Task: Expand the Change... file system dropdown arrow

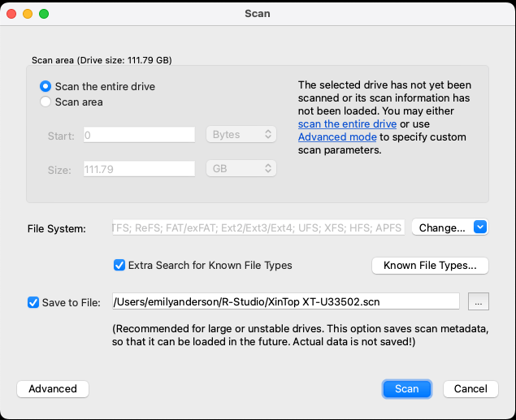Action: (x=480, y=227)
